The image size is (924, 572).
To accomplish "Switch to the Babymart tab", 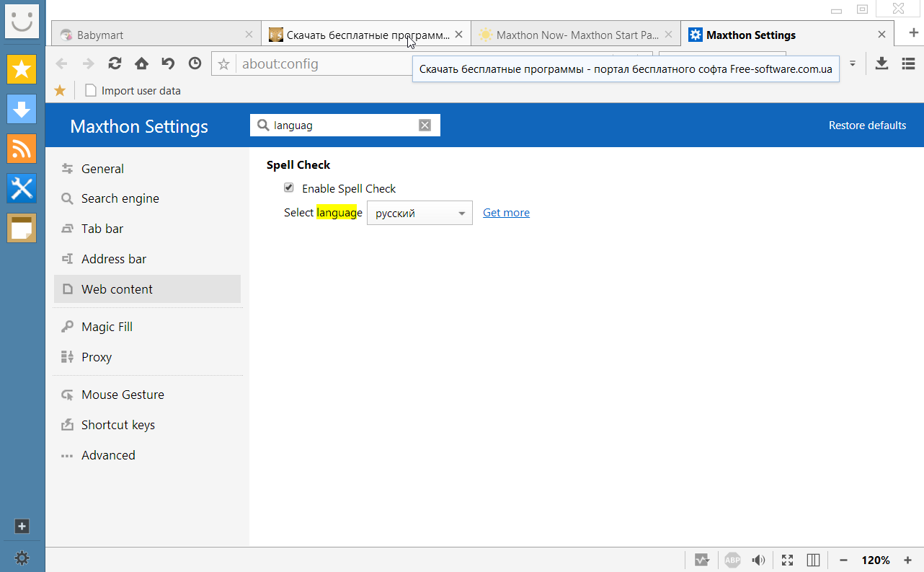I will click(x=156, y=34).
